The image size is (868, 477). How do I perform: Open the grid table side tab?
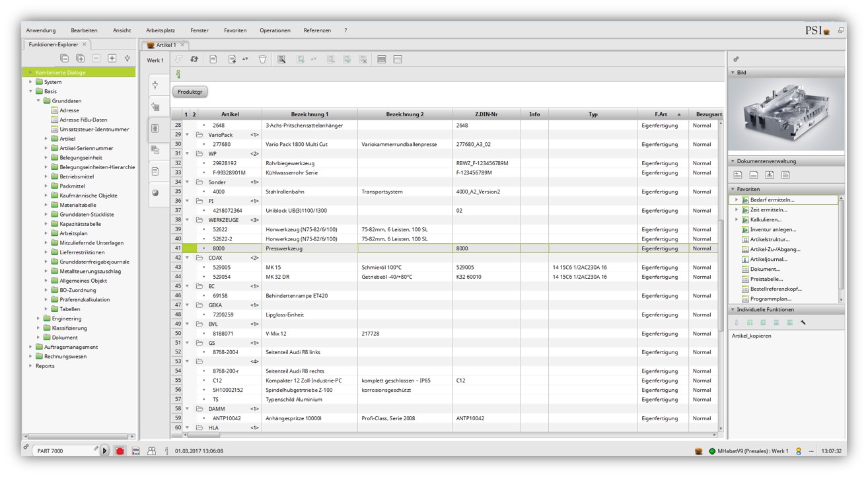pyautogui.click(x=155, y=128)
